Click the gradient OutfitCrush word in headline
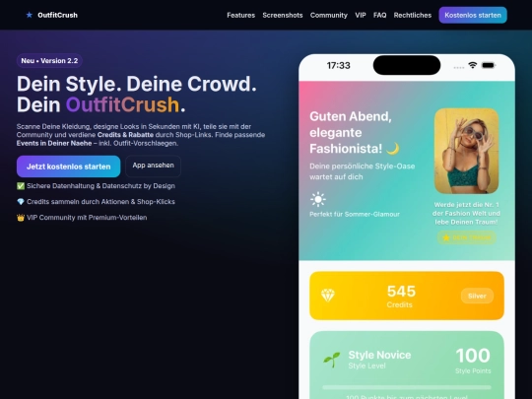Viewport: 532px width, 399px height. coord(122,104)
